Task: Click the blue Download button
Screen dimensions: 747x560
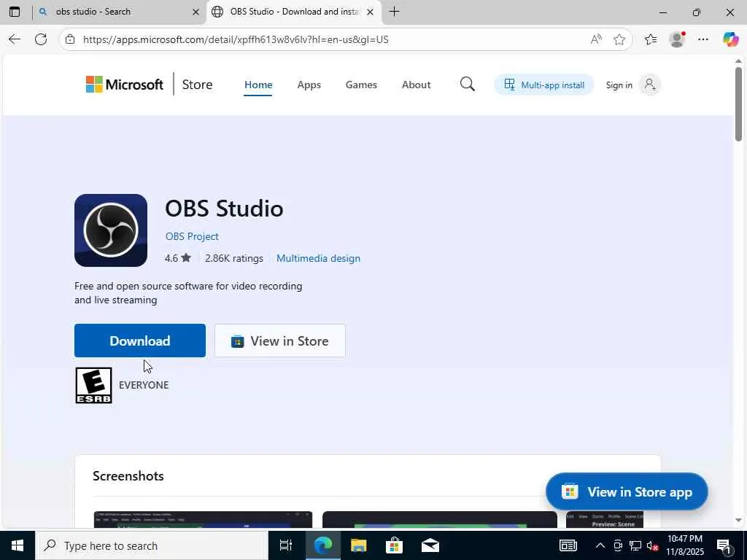Action: pyautogui.click(x=140, y=341)
